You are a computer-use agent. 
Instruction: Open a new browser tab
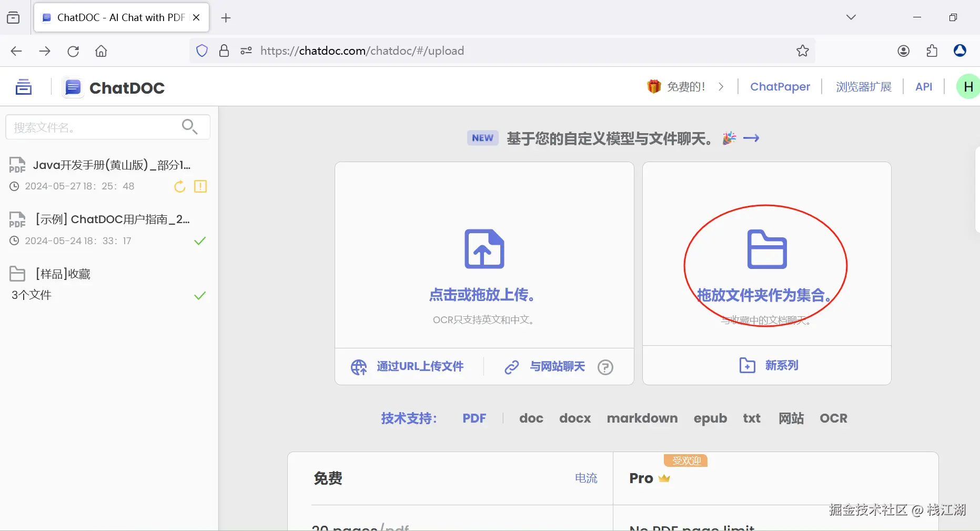pyautogui.click(x=226, y=18)
